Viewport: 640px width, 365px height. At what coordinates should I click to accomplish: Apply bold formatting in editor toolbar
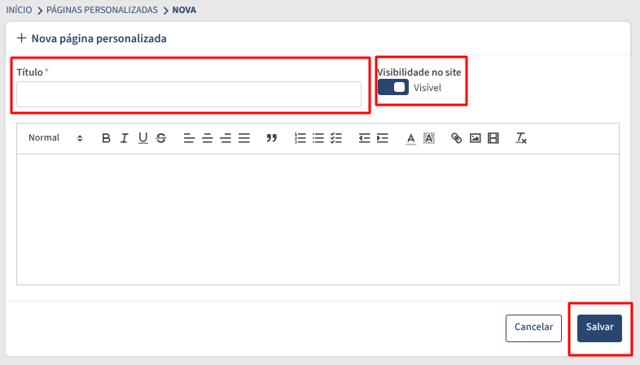[x=106, y=138]
